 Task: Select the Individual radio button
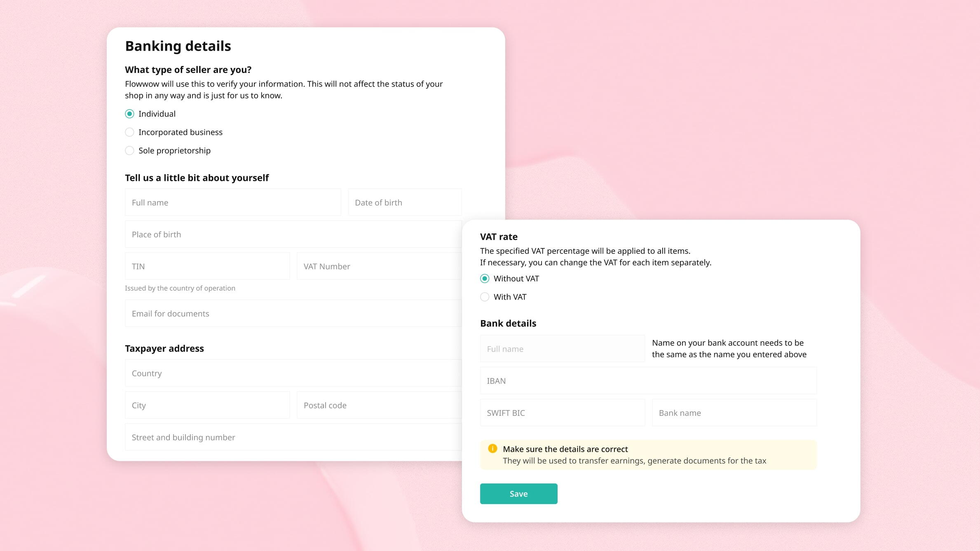click(x=130, y=113)
